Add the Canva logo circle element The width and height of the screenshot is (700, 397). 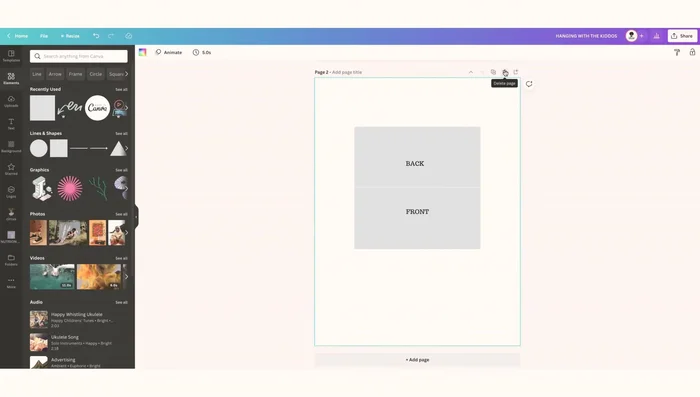tap(97, 108)
